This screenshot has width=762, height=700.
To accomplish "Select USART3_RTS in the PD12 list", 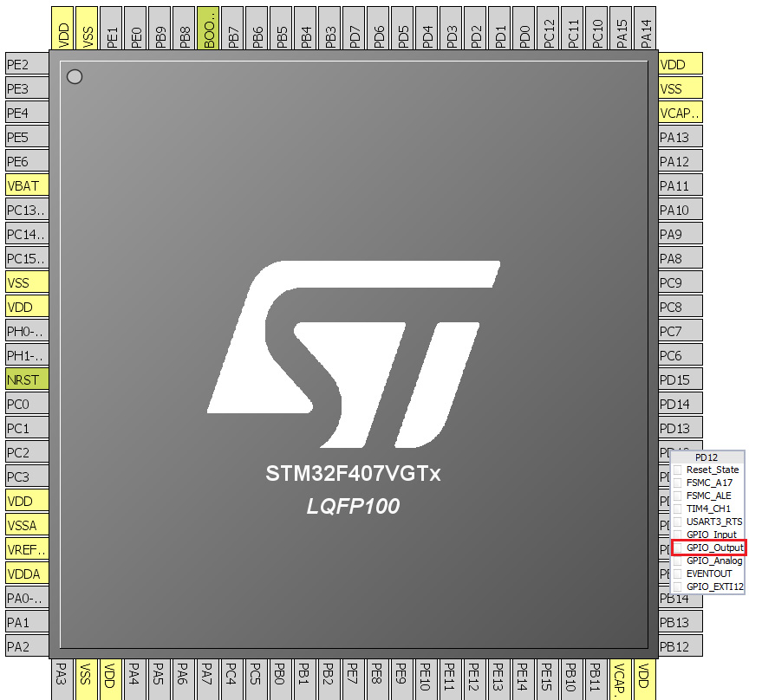I will 713,522.
